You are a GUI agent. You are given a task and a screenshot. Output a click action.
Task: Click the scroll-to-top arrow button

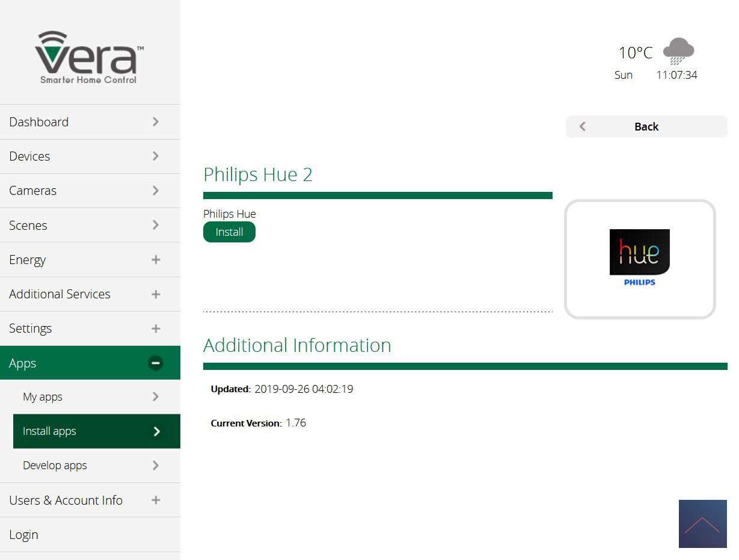click(702, 524)
